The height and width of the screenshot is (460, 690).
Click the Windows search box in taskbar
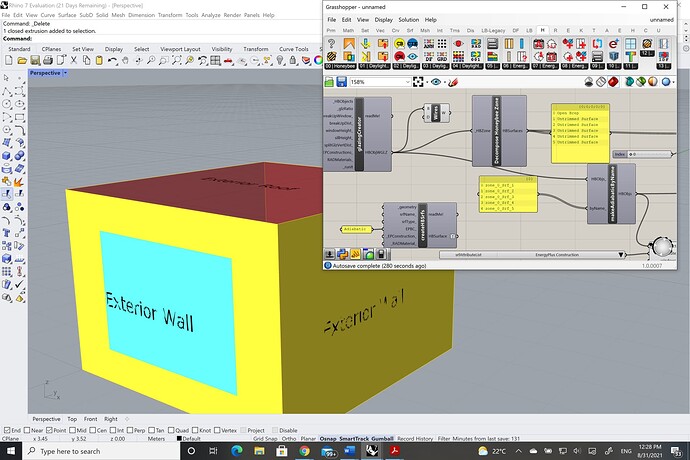pos(101,451)
